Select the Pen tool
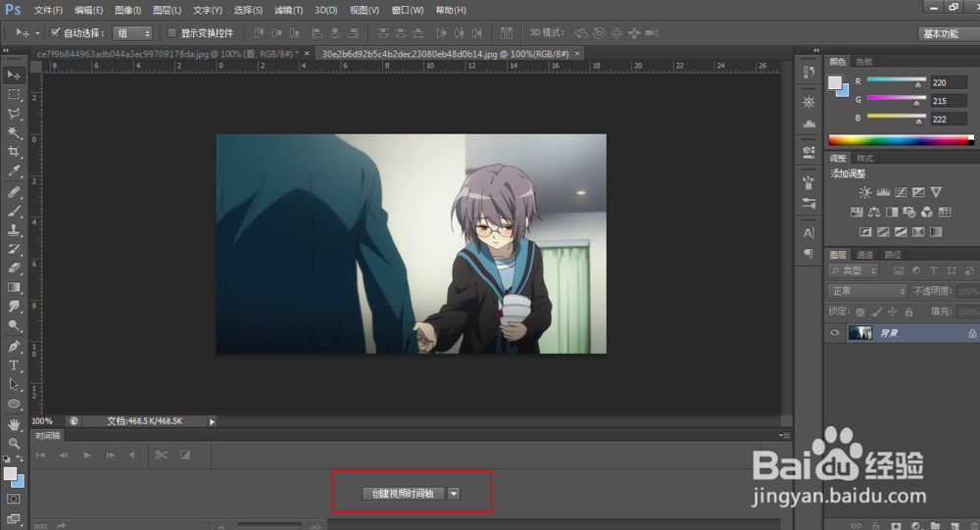Viewport: 980px width, 530px height. point(14,346)
